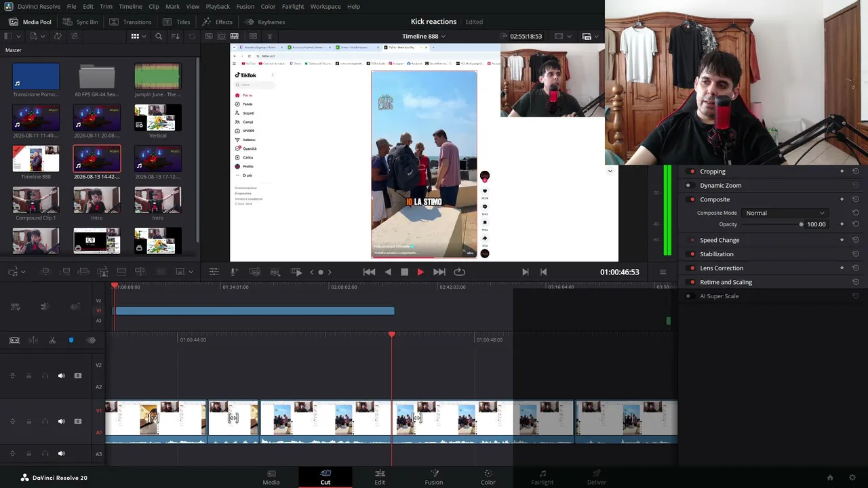The width and height of the screenshot is (868, 488).
Task: Reset the Stabilization section
Action: pyautogui.click(x=855, y=254)
